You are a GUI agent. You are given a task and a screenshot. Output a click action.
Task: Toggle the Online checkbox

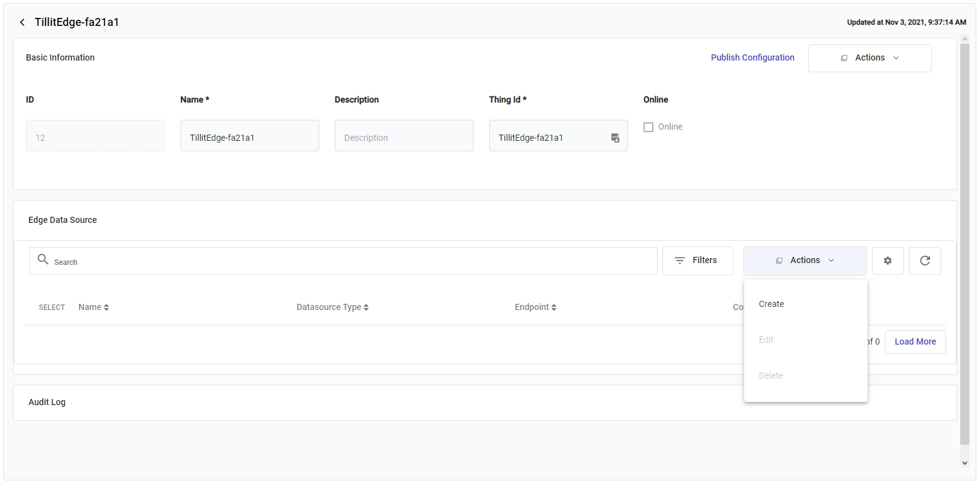(x=648, y=127)
